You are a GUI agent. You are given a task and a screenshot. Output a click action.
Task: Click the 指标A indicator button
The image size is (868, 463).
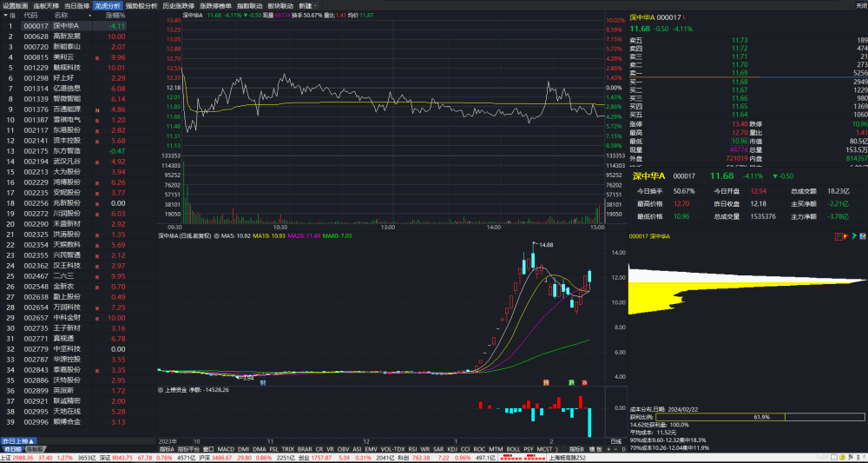pyautogui.click(x=167, y=448)
